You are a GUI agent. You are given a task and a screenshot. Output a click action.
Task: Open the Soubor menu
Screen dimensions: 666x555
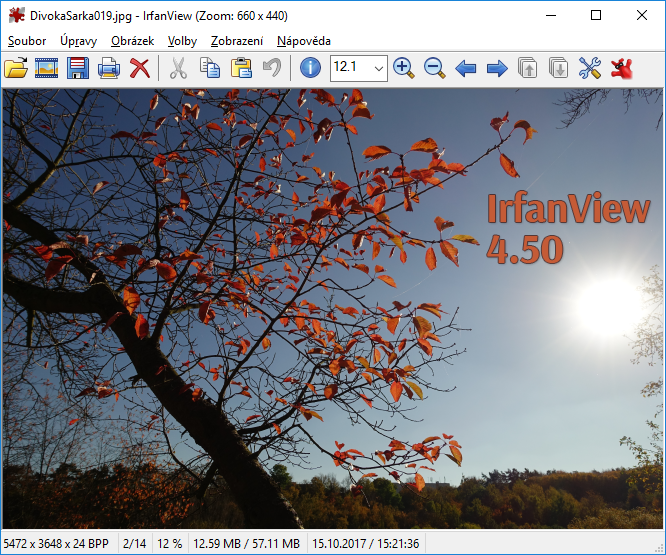27,41
